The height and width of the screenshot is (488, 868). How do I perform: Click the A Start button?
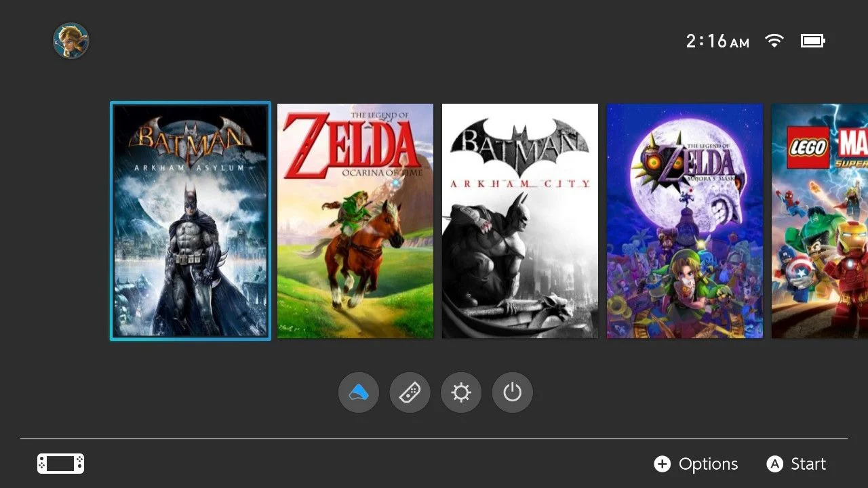(x=796, y=464)
